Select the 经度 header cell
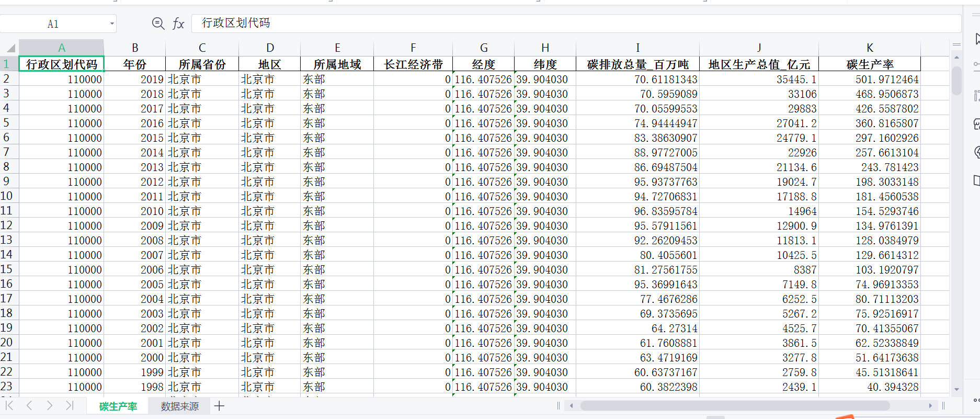The width and height of the screenshot is (980, 419). tap(484, 64)
